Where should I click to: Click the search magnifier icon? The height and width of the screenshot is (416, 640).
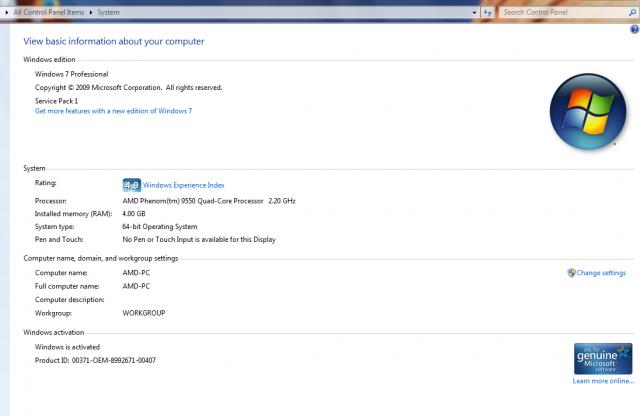tap(630, 12)
